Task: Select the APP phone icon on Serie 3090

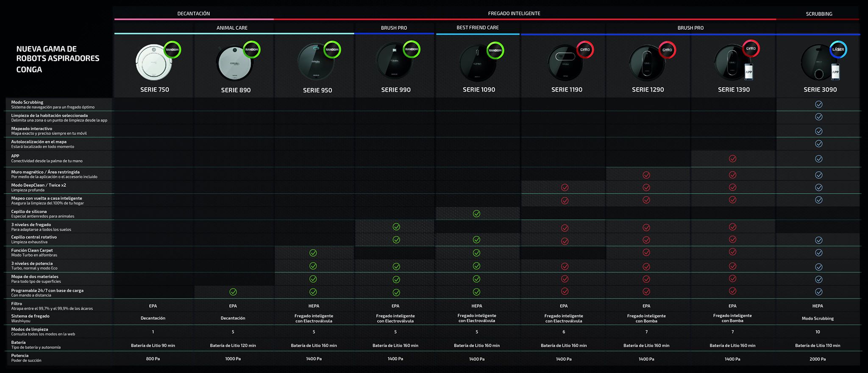Action: tap(835, 72)
